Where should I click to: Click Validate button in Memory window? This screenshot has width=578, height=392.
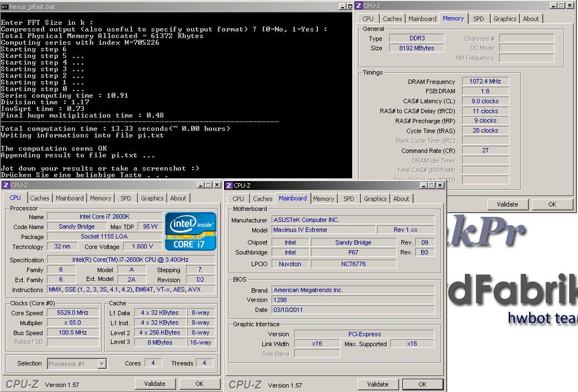[x=507, y=204]
